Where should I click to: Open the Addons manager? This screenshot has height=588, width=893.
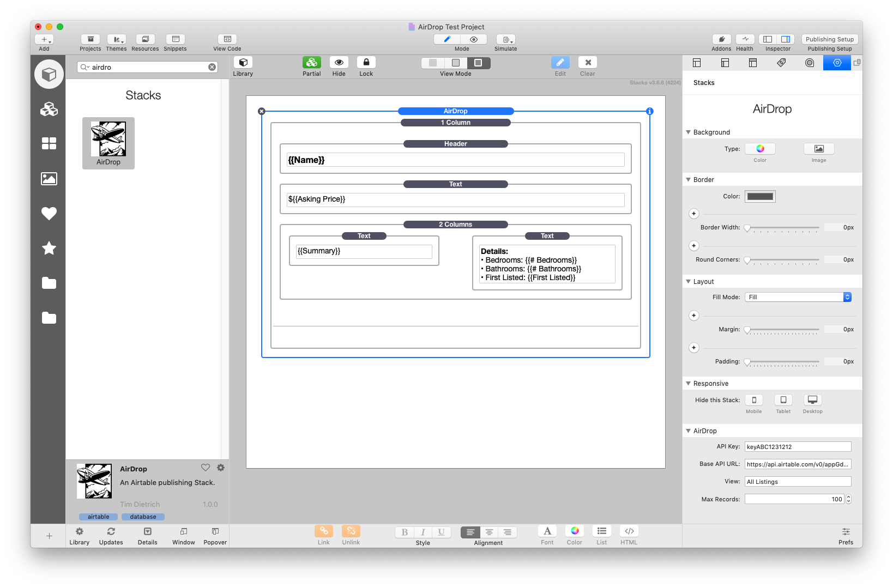tap(721, 39)
